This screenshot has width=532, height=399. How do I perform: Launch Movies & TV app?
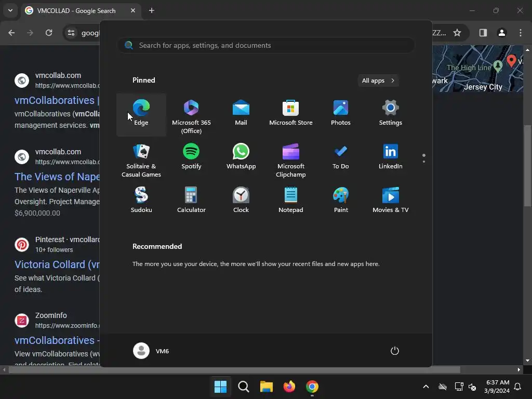pos(391,202)
